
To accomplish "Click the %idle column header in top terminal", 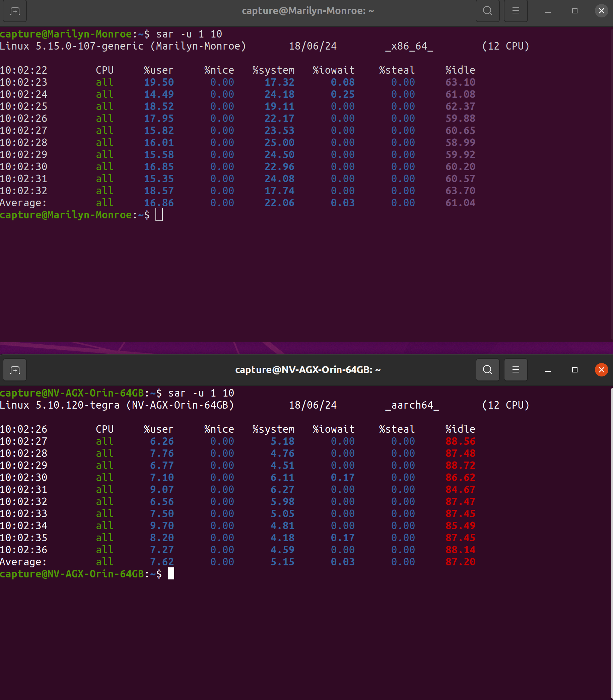I will pyautogui.click(x=460, y=70).
